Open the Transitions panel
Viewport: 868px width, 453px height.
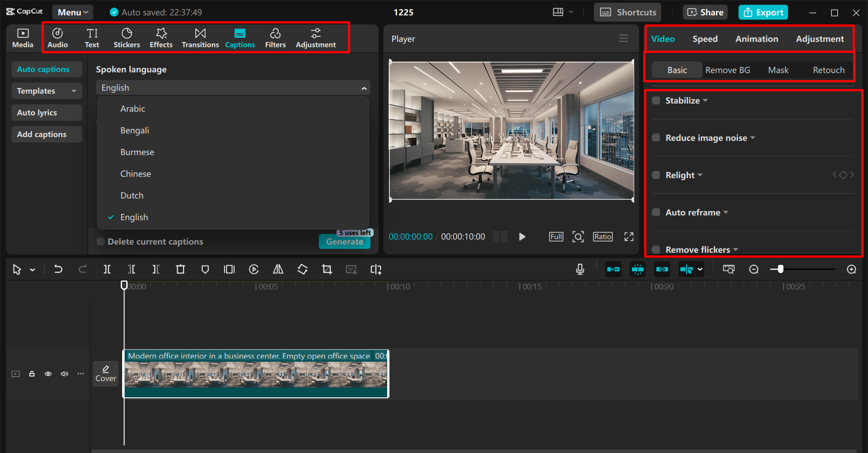tap(200, 37)
